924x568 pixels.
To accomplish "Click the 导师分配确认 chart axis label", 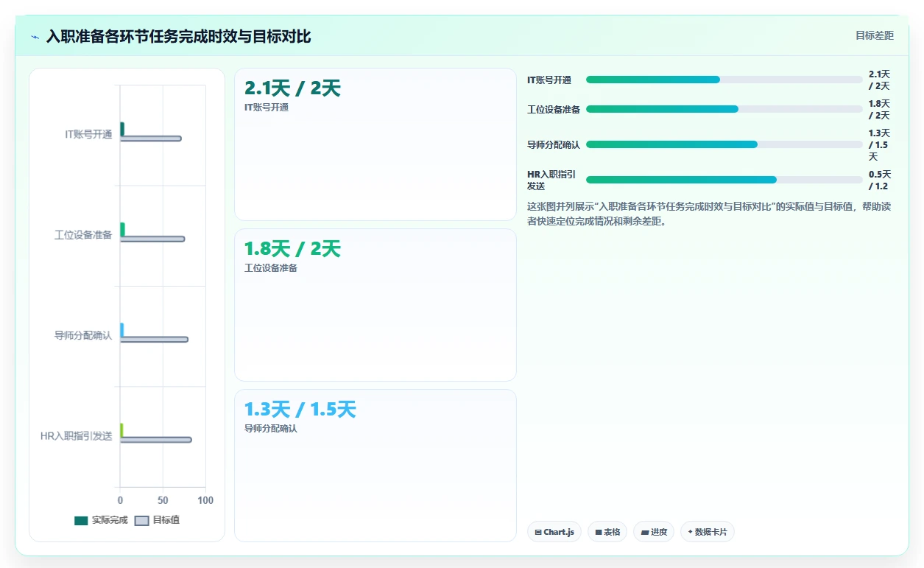I will [x=83, y=335].
